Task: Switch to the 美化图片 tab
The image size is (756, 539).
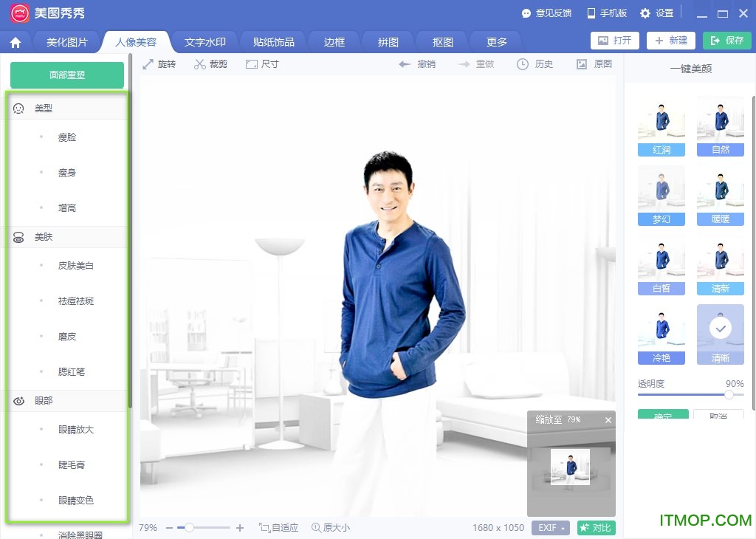Action: tap(66, 42)
